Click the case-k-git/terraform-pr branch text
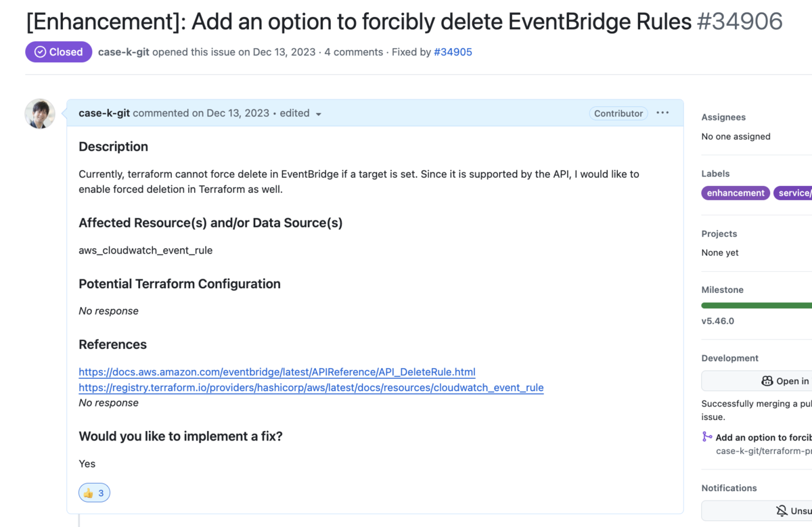 point(764,451)
